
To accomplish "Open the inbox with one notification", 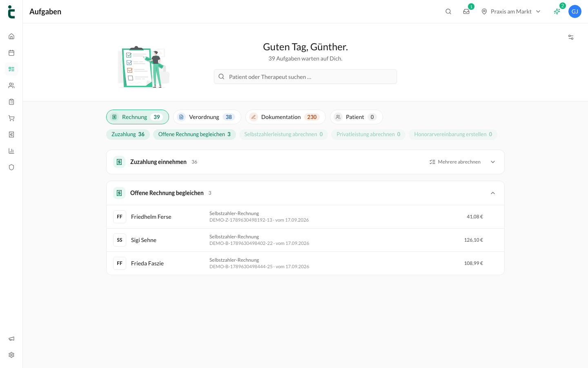I will click(x=466, y=11).
